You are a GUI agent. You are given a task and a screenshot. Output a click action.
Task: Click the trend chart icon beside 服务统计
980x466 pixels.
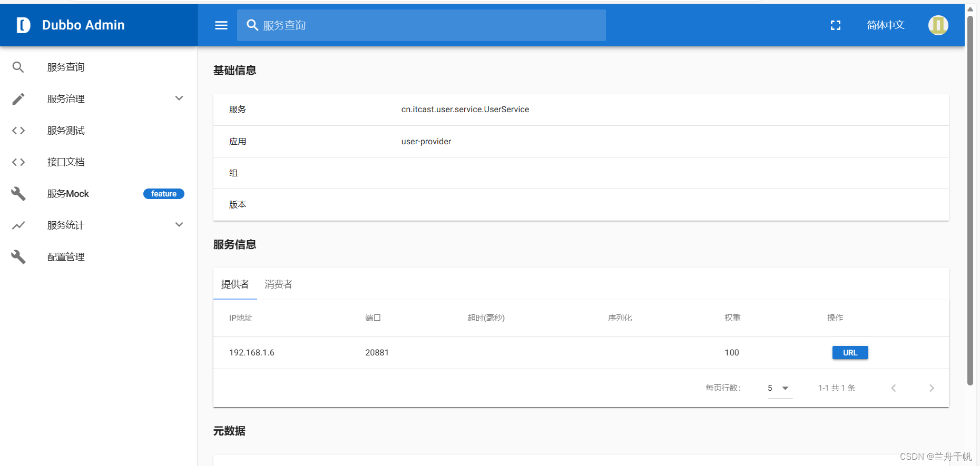pyautogui.click(x=18, y=225)
